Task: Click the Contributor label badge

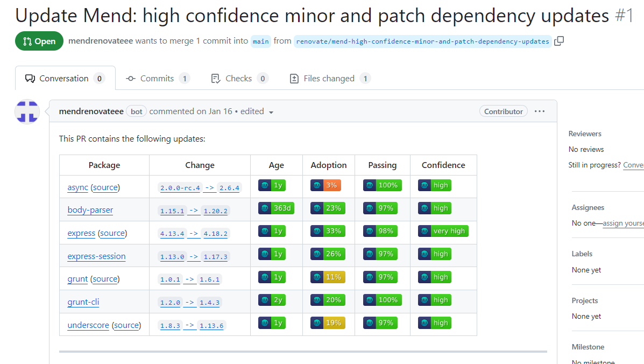Action: pos(503,111)
